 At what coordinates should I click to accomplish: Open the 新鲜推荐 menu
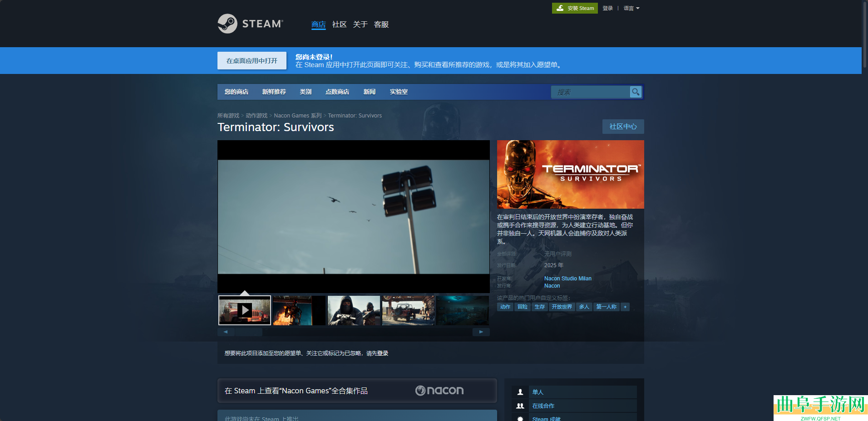[274, 92]
